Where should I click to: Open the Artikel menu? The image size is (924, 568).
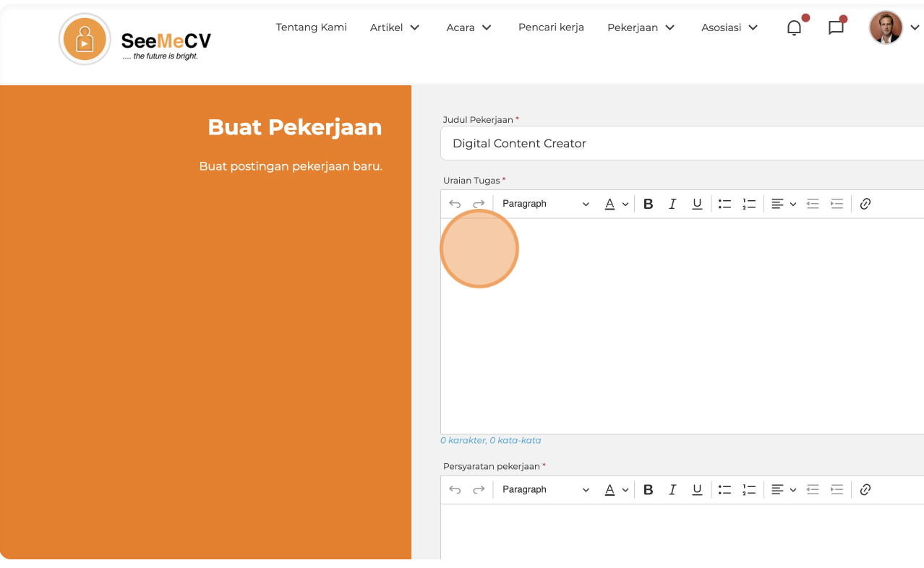(395, 27)
